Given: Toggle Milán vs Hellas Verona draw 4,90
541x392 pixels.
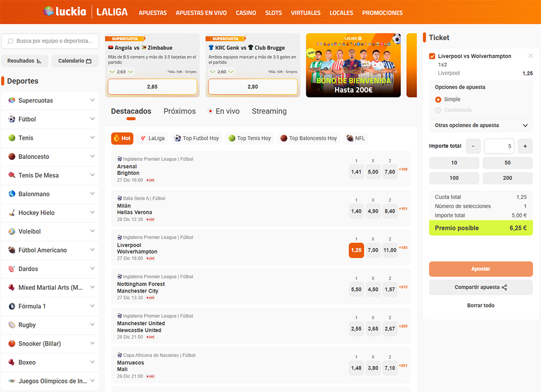Looking at the screenshot, I should pos(373,211).
